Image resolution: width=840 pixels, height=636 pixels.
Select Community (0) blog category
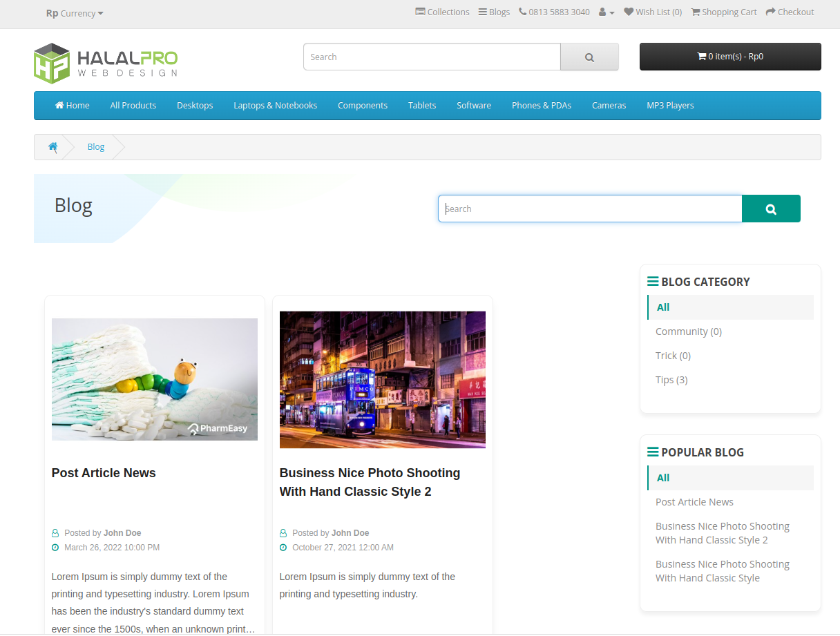[688, 331]
